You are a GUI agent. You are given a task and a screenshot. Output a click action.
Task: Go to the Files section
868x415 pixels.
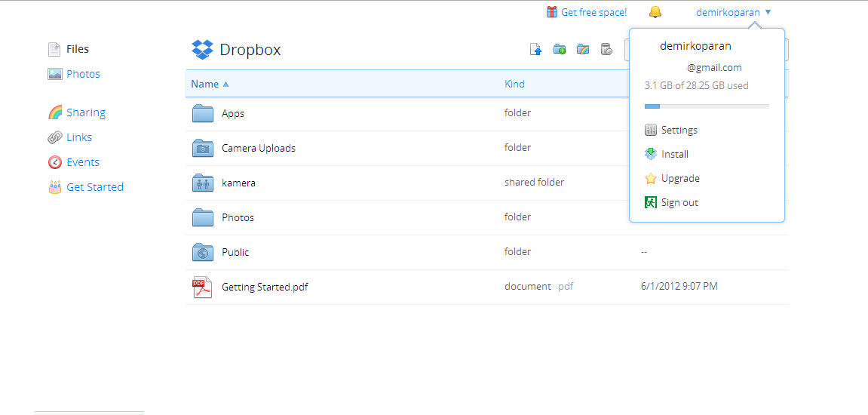78,49
